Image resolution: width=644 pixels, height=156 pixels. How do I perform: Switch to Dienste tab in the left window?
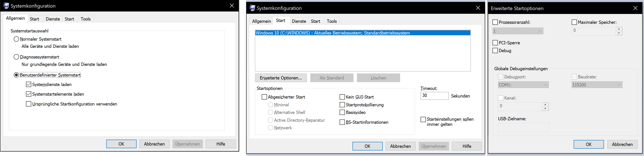(x=53, y=19)
